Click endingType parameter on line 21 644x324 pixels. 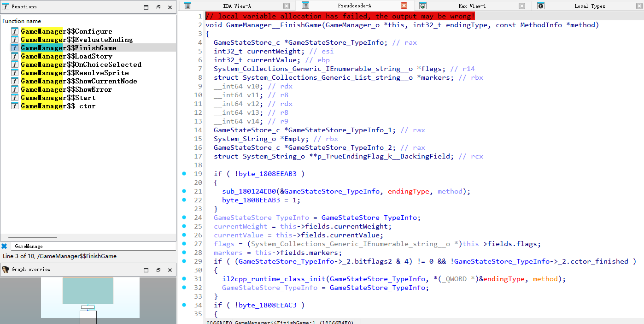click(409, 191)
